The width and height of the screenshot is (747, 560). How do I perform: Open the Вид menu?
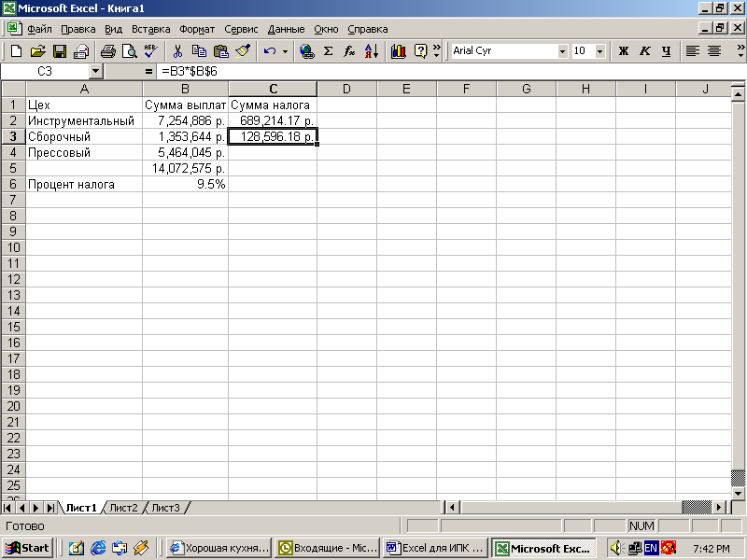click(x=113, y=29)
